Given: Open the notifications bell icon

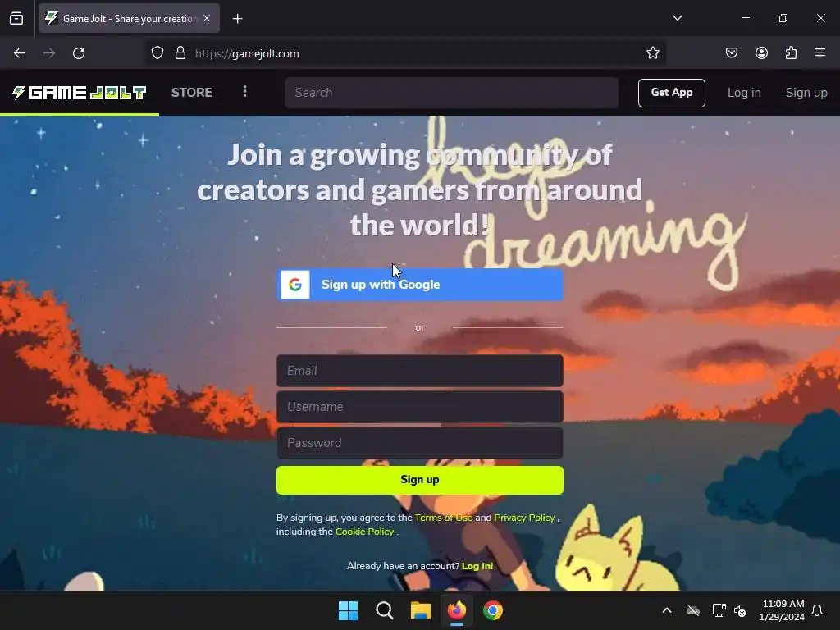Looking at the screenshot, I should pos(818,610).
